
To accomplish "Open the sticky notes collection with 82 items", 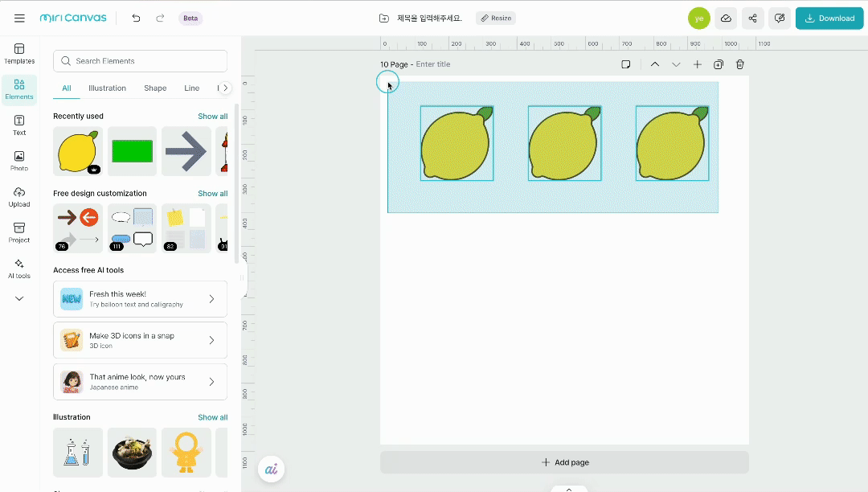I will 186,228.
